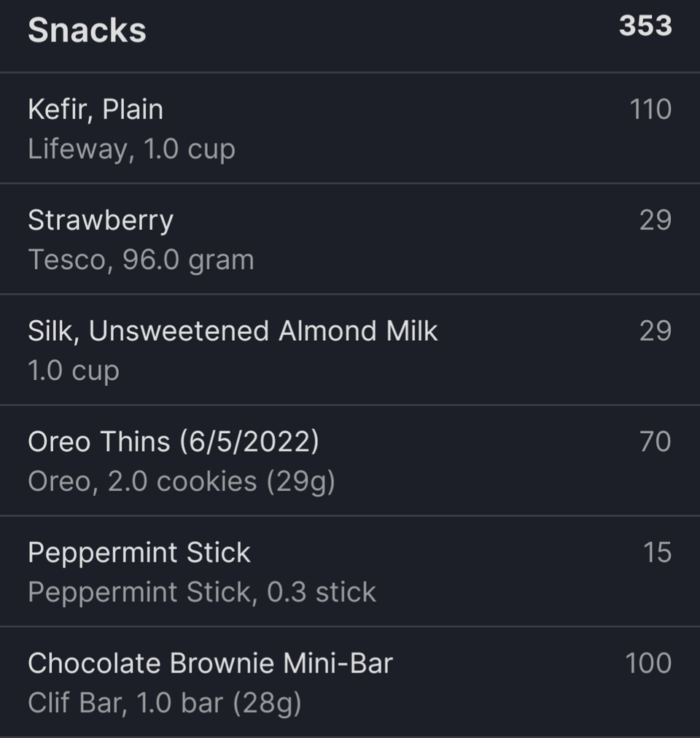Select Oreo, 2.0 cookies (29g) serving text
This screenshot has width=700, height=738.
tap(182, 482)
